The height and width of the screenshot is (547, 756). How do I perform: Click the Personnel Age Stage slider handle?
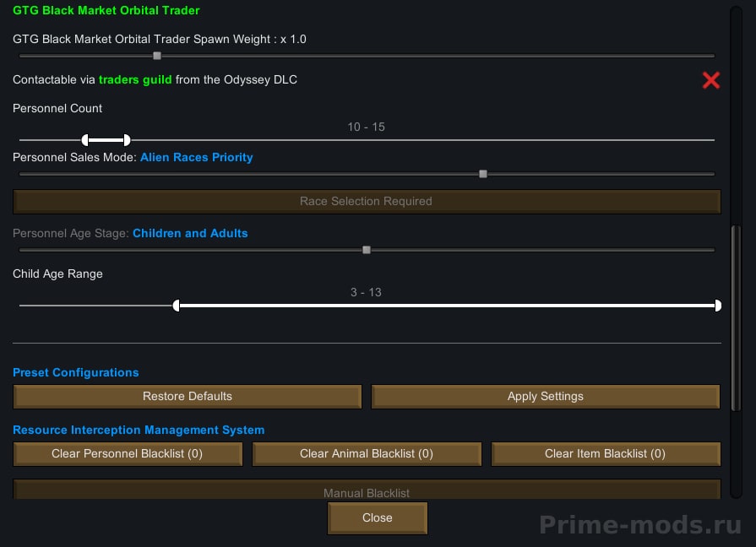pos(367,250)
